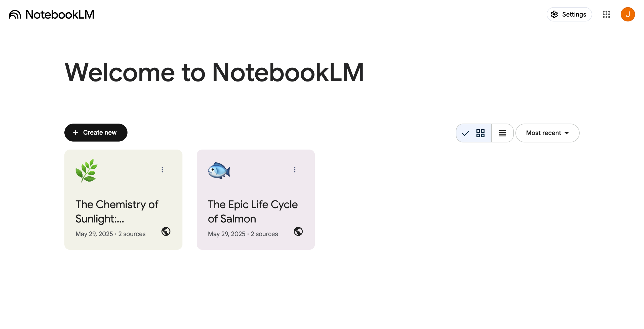The height and width of the screenshot is (329, 644).
Task: Click the NotebookLM logo icon
Action: point(15,14)
